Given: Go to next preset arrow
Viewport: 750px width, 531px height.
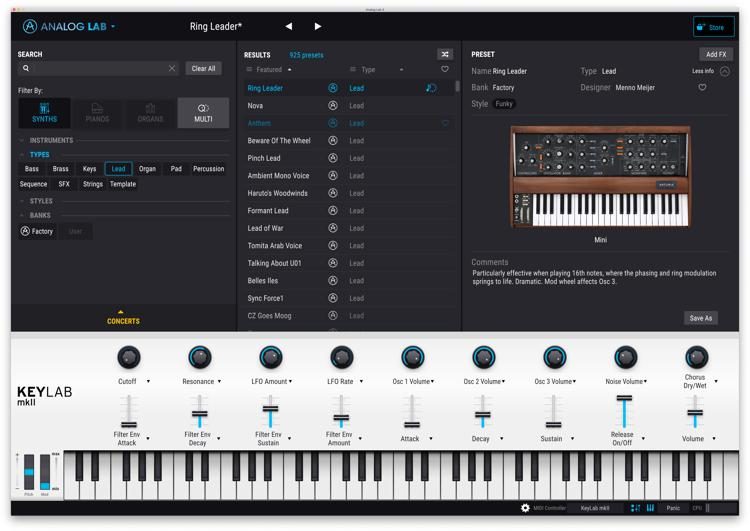Looking at the screenshot, I should tap(318, 26).
